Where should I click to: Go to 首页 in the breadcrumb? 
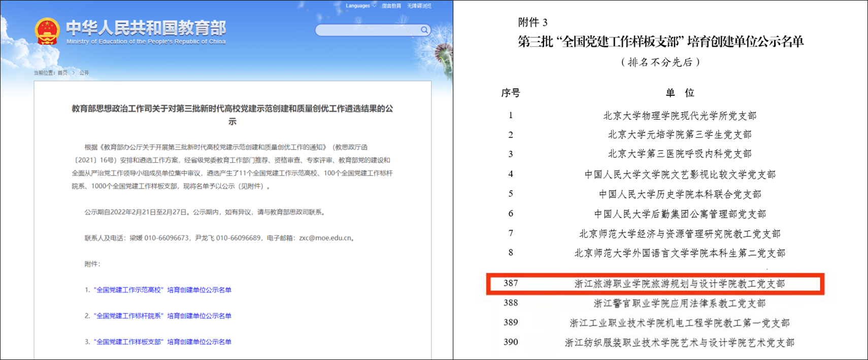pos(62,73)
